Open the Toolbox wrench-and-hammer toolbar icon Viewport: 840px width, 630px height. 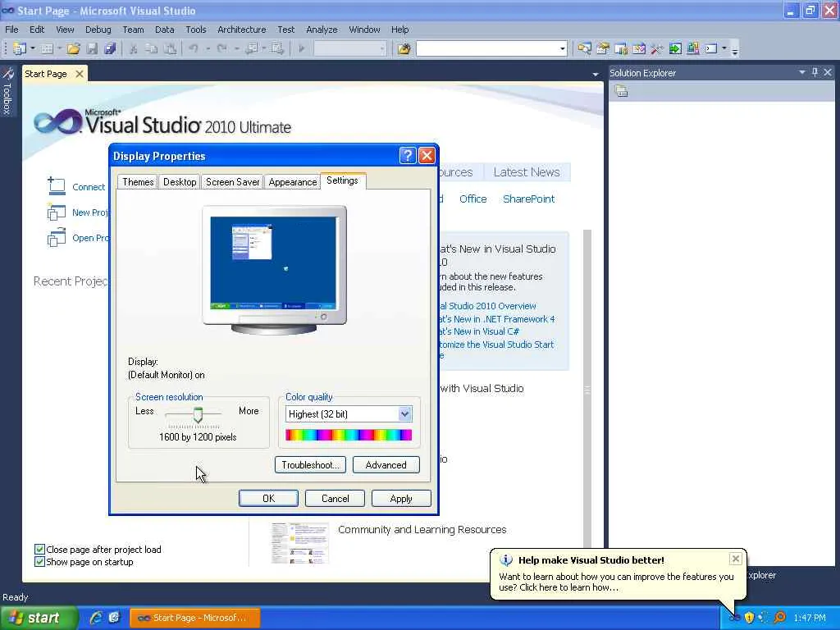[657, 48]
